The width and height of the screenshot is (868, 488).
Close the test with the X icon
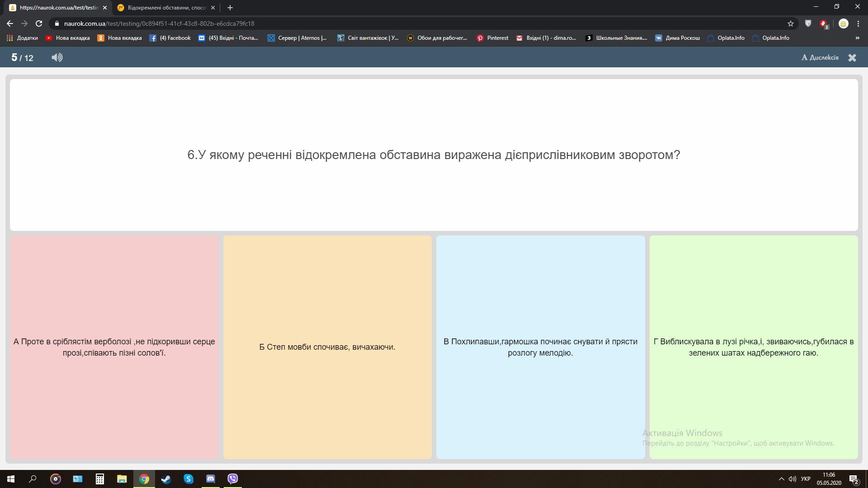[852, 58]
